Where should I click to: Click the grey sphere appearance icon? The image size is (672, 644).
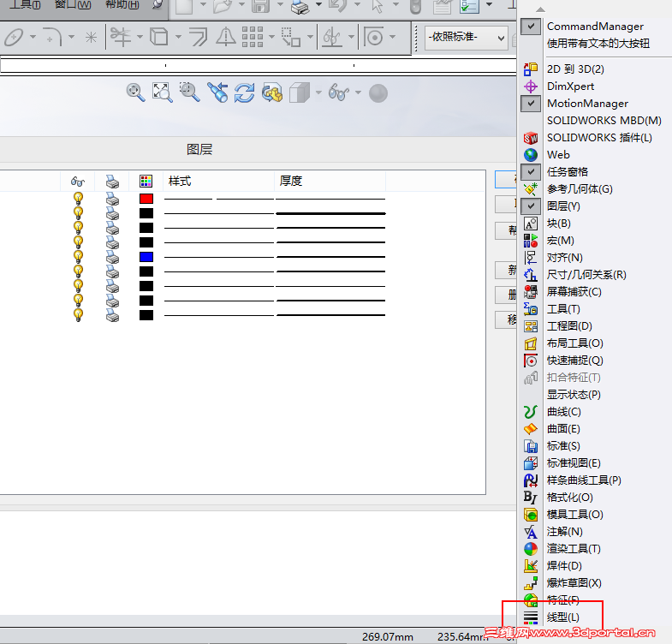pyautogui.click(x=378, y=93)
